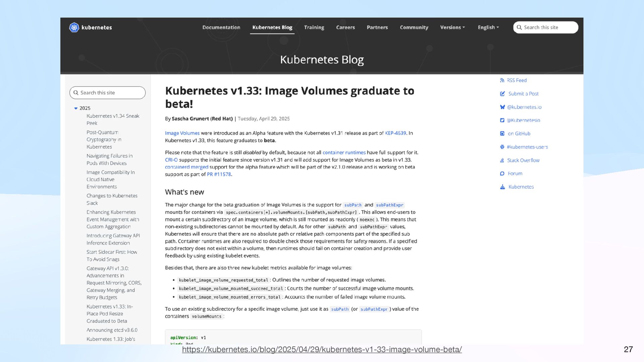Open the 'Image Volumes' link in article
The image size is (644, 362).
(182, 133)
